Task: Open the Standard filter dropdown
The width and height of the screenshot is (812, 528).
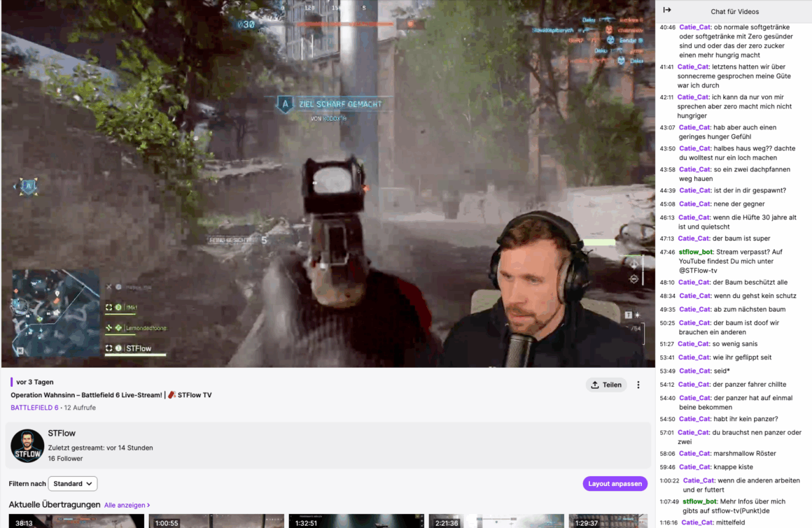Action: (73, 483)
